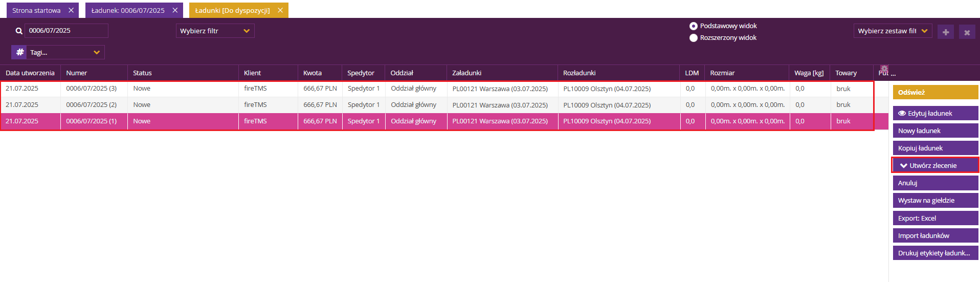The image size is (980, 282).
Task: Click bruk goods cell in row (3)
Action: [843, 89]
